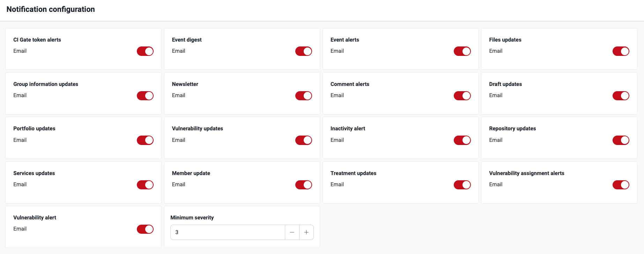The image size is (644, 254).
Task: Turn off Vulnerability updates email toggle
Action: 303,140
